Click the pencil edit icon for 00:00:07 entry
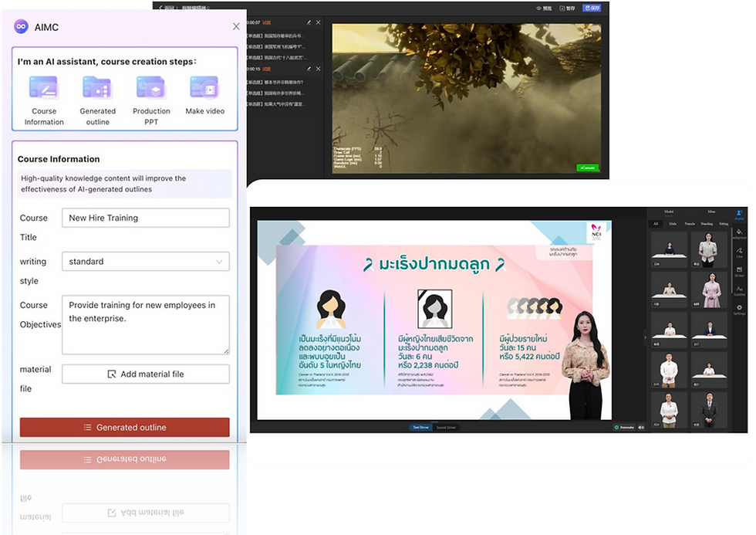756x535 pixels. [309, 22]
